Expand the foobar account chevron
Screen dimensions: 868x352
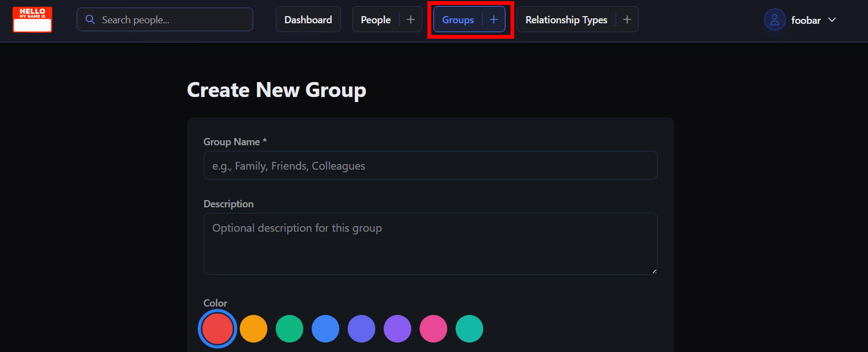coord(831,20)
